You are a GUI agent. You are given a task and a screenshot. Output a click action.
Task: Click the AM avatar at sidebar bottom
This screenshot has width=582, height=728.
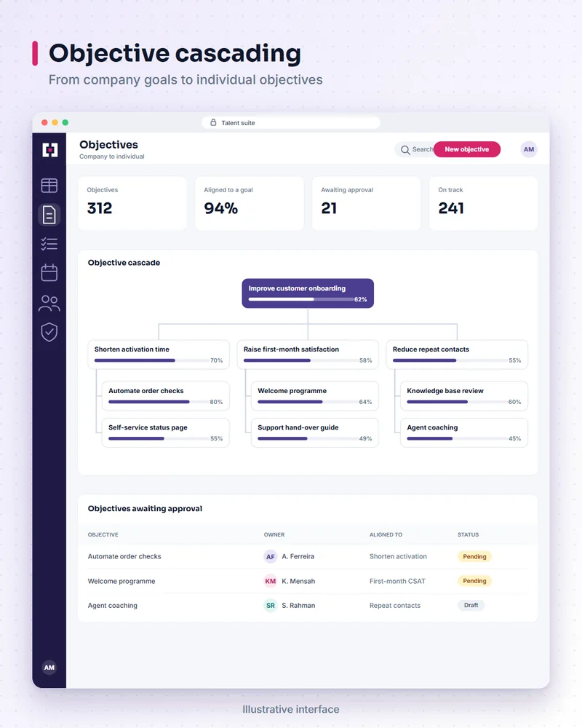49,667
